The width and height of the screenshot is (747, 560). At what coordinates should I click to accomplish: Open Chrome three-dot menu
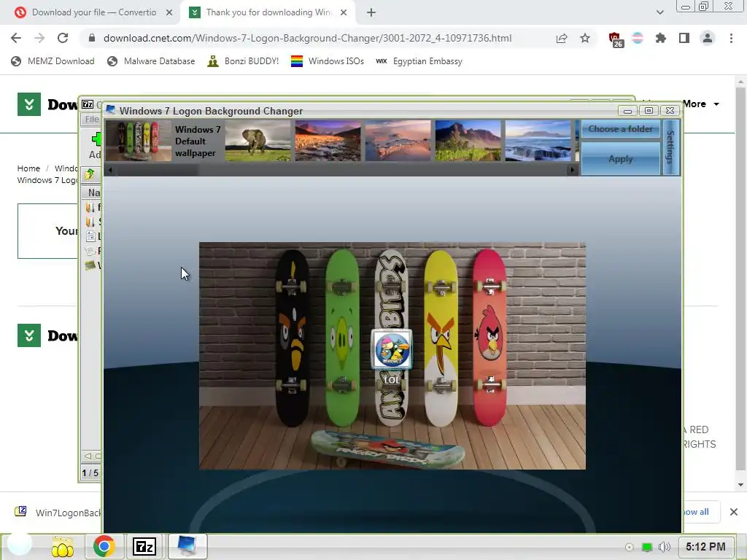point(731,38)
